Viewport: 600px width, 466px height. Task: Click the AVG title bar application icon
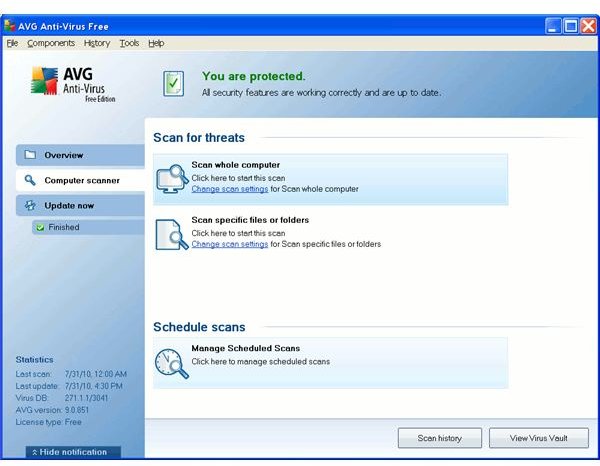pos(9,26)
